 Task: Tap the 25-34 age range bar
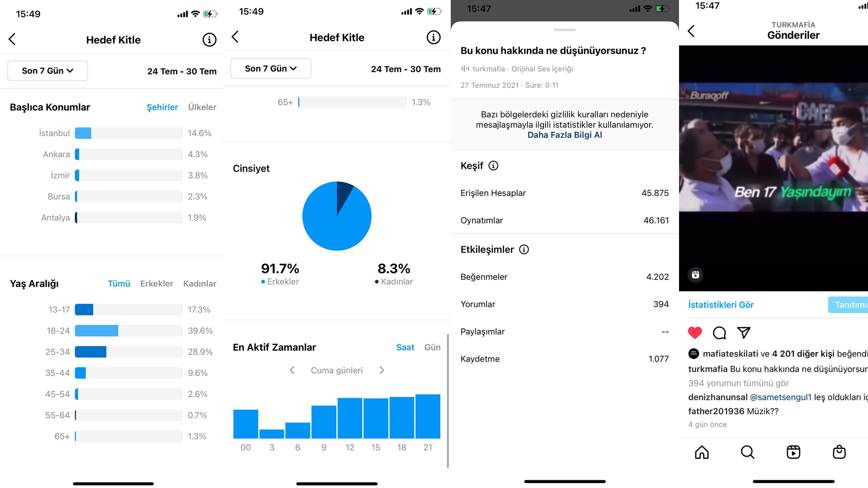(x=129, y=352)
